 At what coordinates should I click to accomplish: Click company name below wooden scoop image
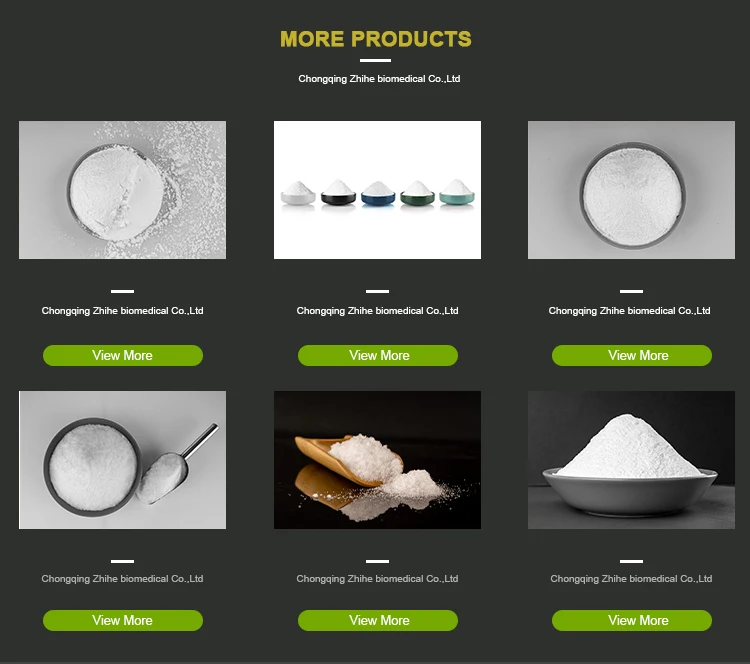coord(377,579)
